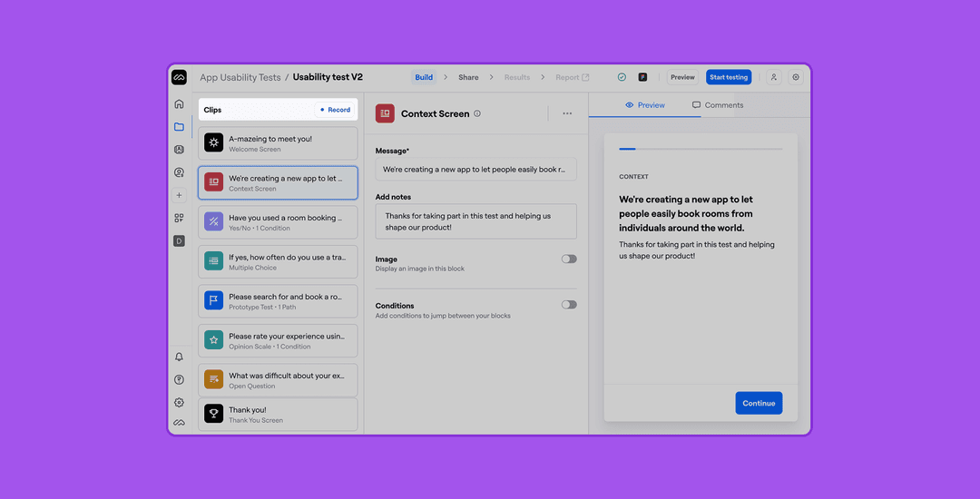The image size is (980, 499).
Task: Go to the Build step
Action: pyautogui.click(x=424, y=77)
